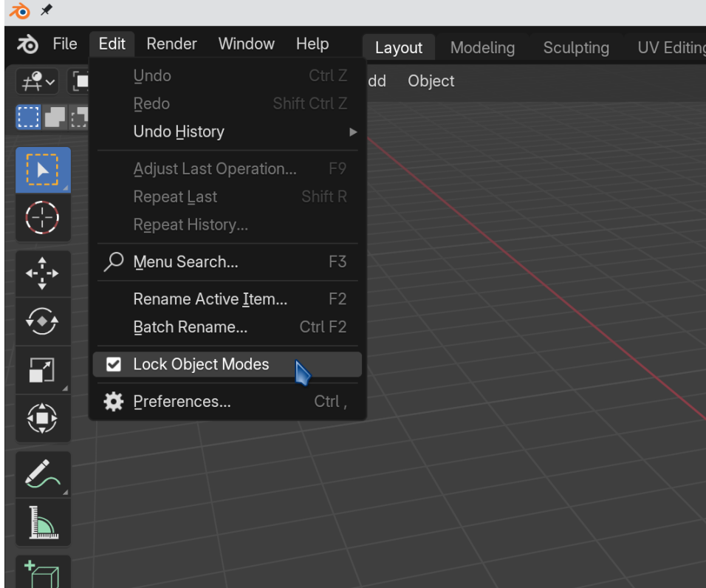Viewport: 706px width, 588px height.
Task: Choose Batch Rename entry
Action: 227,327
